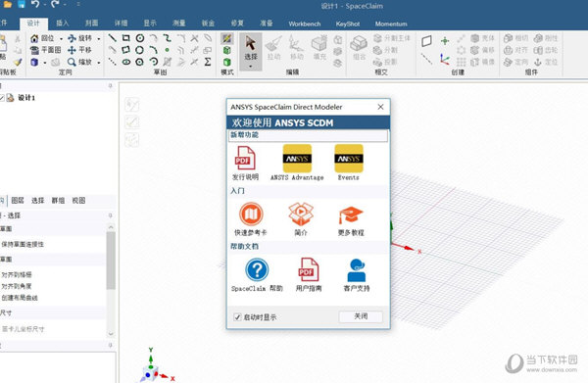Select the sketch Circle tool
The width and height of the screenshot is (588, 383).
[140, 38]
